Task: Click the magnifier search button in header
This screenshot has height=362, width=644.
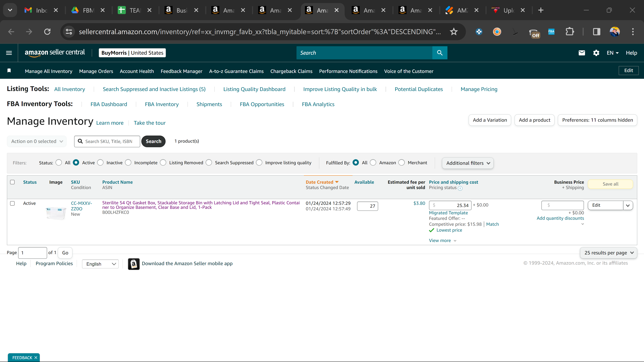Action: 440,53
